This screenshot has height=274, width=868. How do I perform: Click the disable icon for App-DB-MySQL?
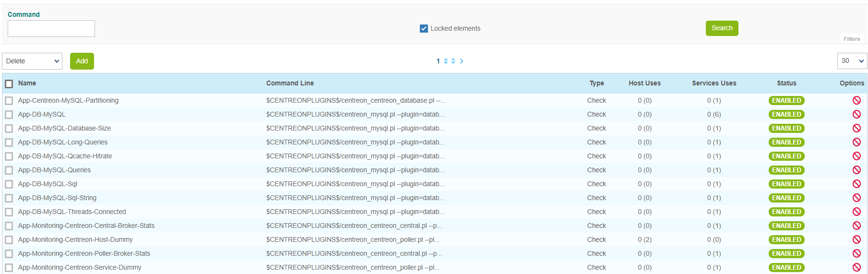856,114
